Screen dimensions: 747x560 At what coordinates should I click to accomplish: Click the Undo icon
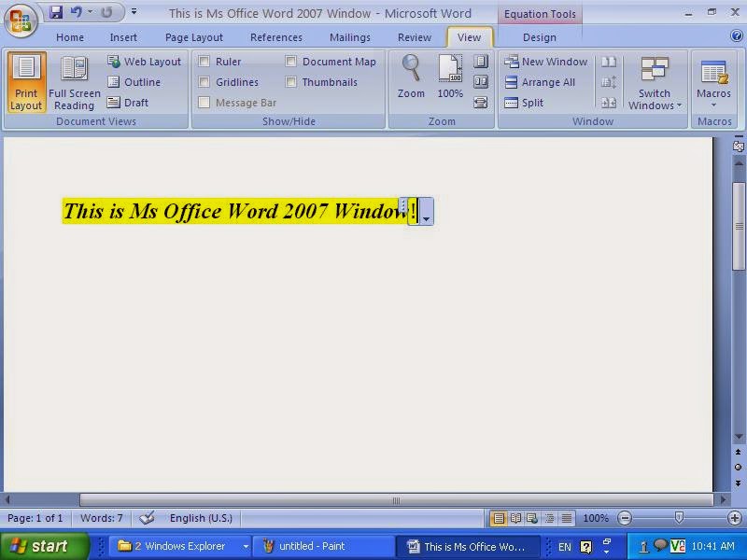pyautogui.click(x=76, y=12)
